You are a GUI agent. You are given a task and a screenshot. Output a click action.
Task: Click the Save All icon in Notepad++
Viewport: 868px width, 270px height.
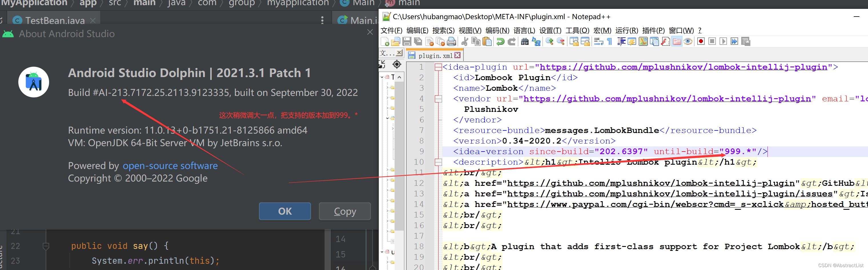click(418, 41)
